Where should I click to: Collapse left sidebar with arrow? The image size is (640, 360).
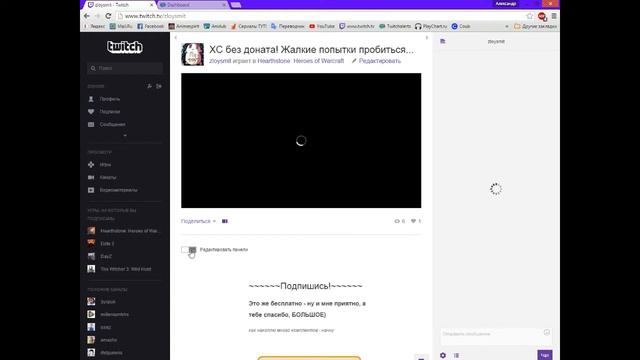[x=176, y=38]
